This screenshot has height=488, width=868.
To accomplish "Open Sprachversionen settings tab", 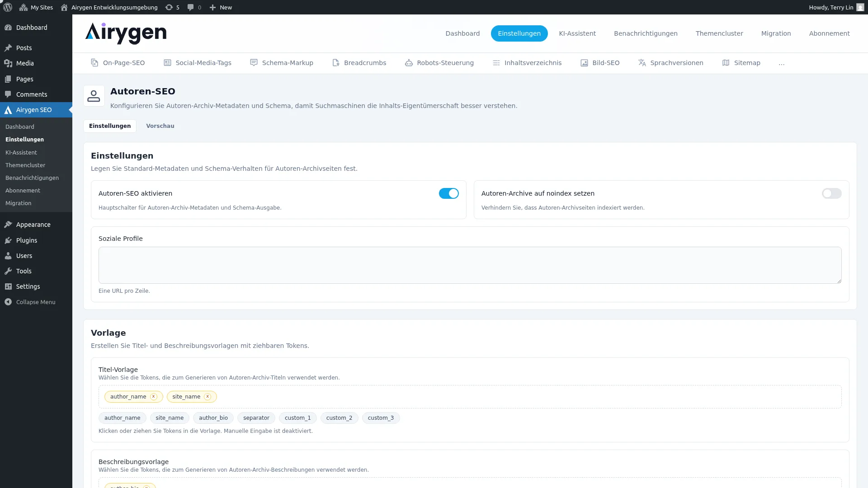I will 670,63.
